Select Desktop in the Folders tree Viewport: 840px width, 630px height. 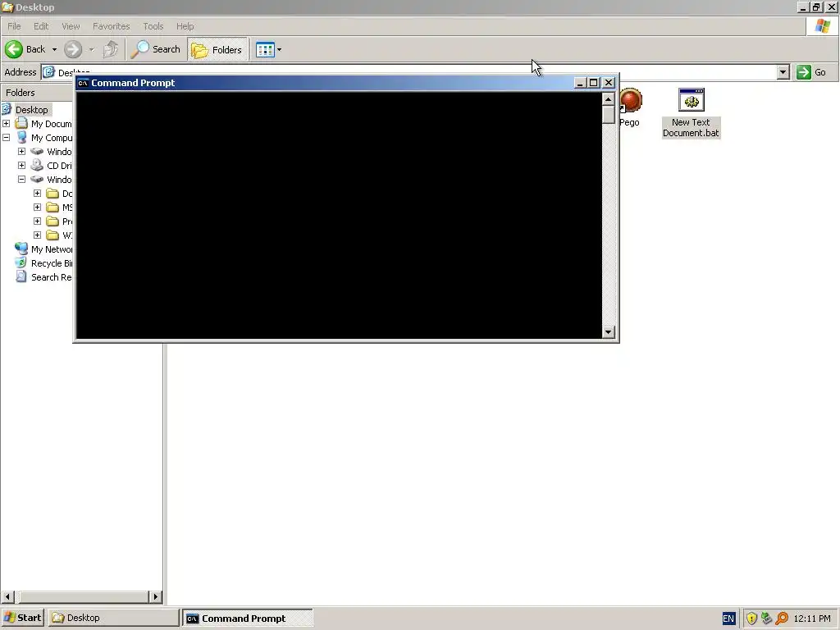pos(32,109)
